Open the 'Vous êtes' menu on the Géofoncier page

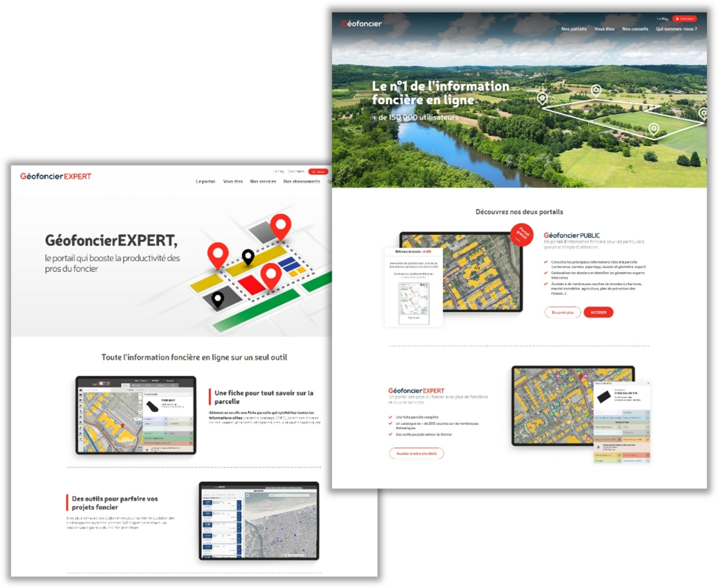point(604,29)
